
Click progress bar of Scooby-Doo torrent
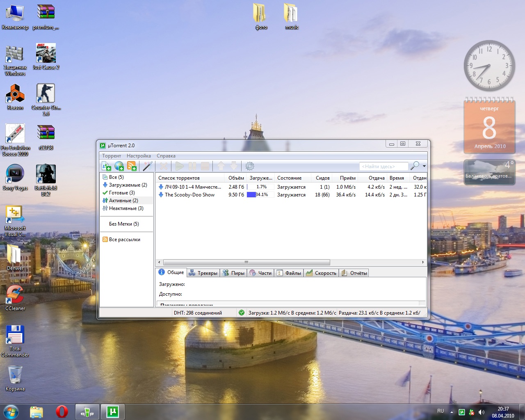coord(260,195)
